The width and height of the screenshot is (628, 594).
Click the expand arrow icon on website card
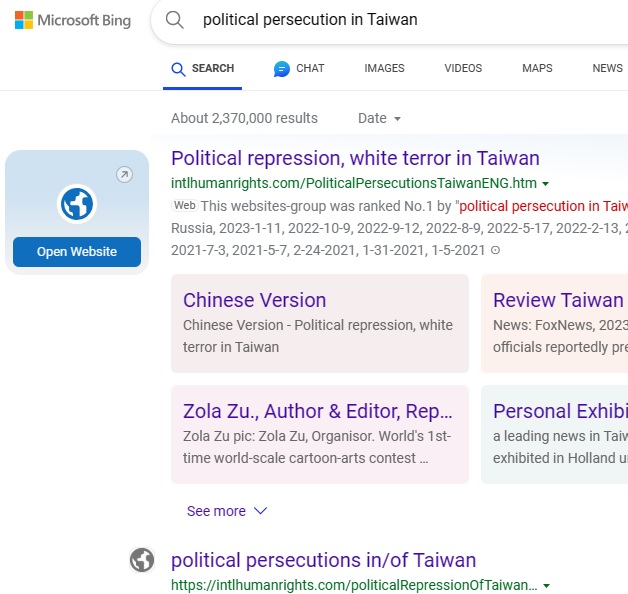click(124, 175)
